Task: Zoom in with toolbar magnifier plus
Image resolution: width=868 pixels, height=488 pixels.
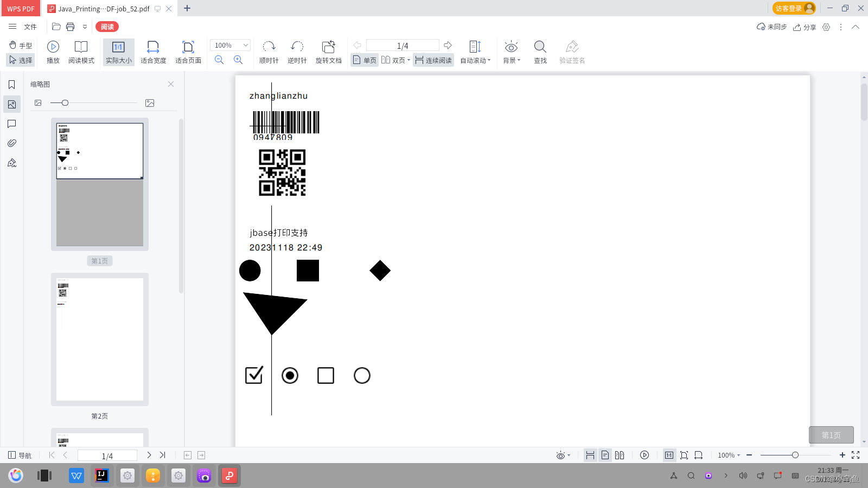Action: (238, 60)
